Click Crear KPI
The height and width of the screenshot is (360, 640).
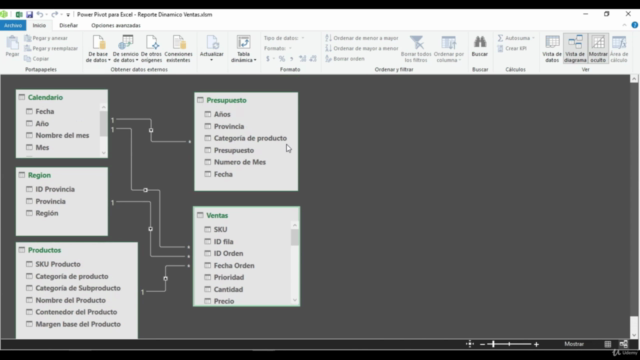512,48
